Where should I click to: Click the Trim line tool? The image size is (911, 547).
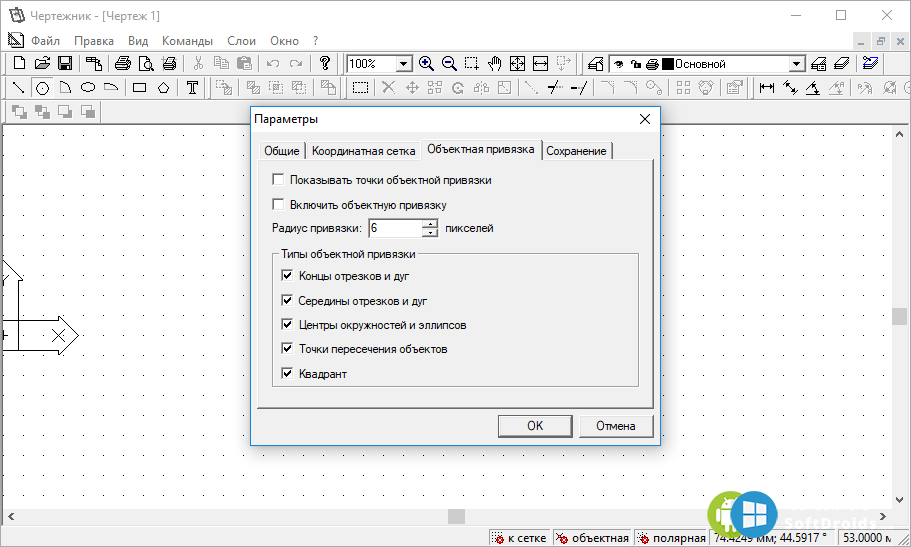(x=555, y=88)
